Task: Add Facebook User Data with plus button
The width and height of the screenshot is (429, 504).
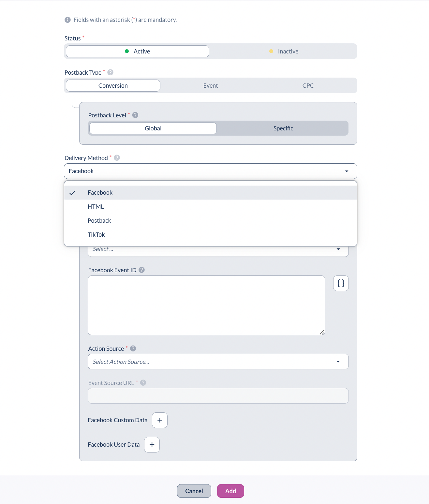Action: tap(152, 445)
